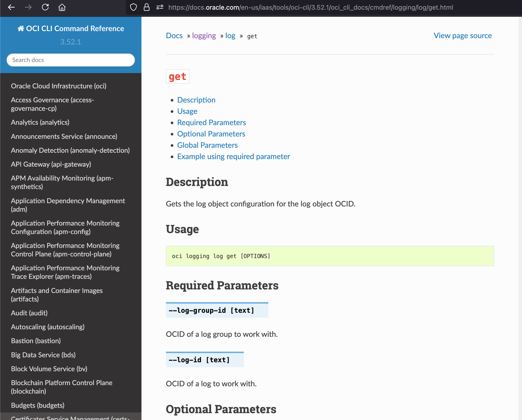Select Audit (audit) in sidebar
Screen dimensions: 522x420
[x=29, y=313]
